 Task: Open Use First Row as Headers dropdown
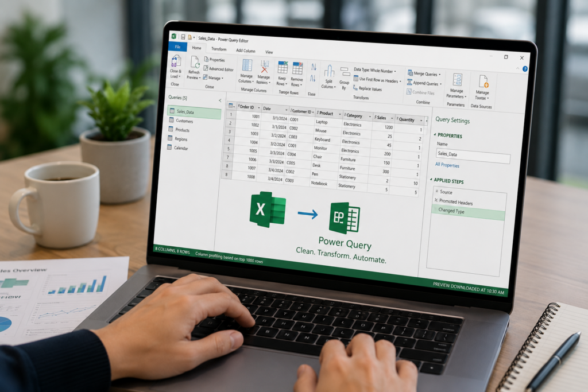400,81
